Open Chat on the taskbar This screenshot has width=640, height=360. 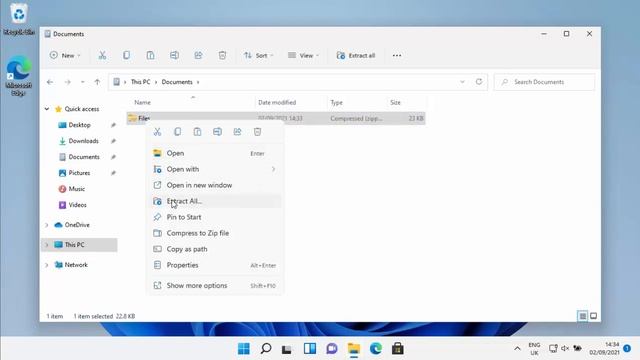tap(332, 349)
